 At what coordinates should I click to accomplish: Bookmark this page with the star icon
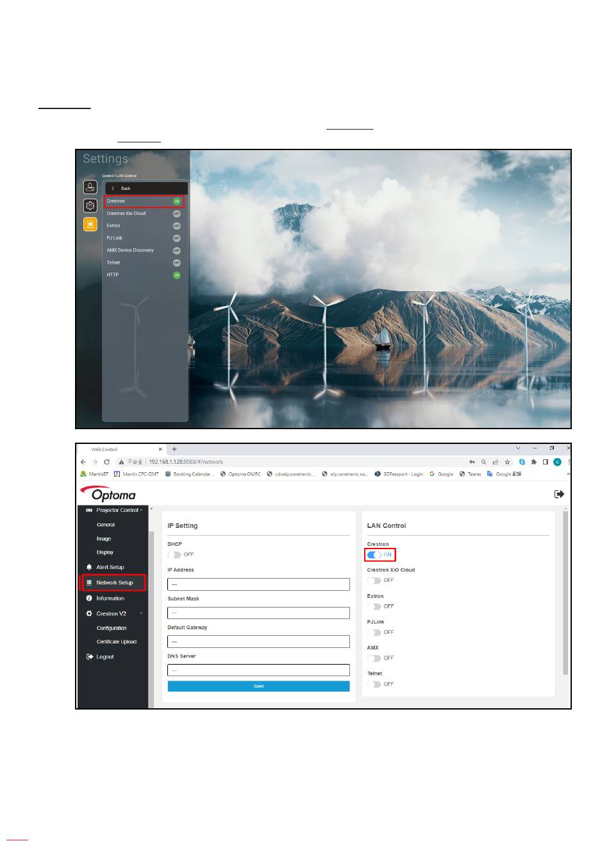(507, 462)
